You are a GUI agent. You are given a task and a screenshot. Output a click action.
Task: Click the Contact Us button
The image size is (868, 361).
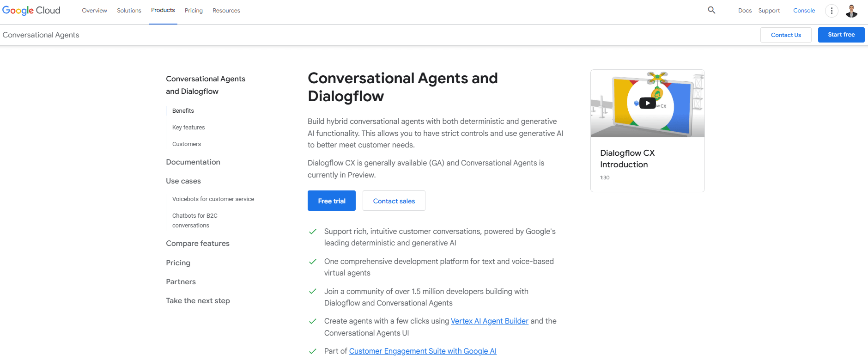[786, 35]
